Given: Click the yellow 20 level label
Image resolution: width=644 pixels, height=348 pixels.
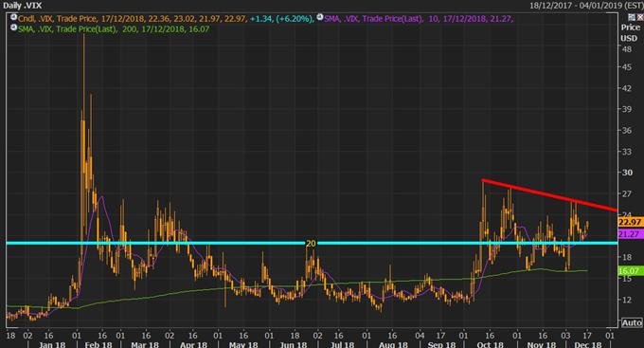Looking at the screenshot, I should click(311, 244).
